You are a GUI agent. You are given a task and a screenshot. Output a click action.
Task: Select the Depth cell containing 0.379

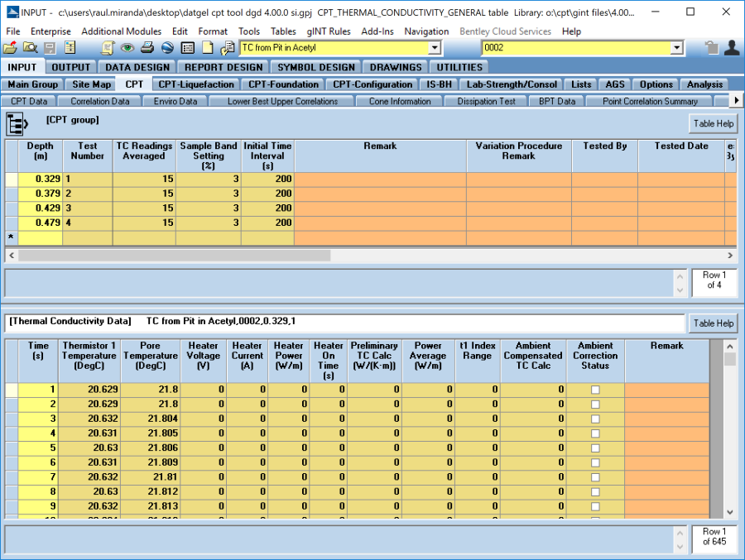pos(41,194)
